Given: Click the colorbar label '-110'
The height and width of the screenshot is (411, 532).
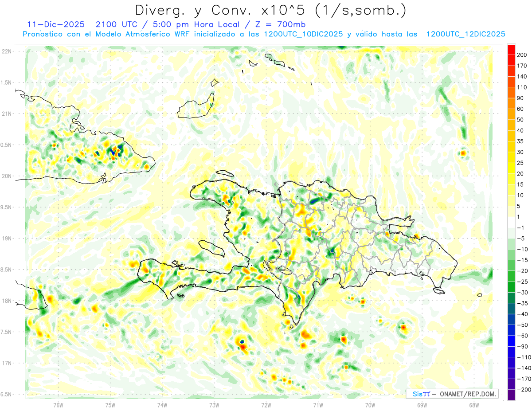Looking at the screenshot, I should 524,357.
